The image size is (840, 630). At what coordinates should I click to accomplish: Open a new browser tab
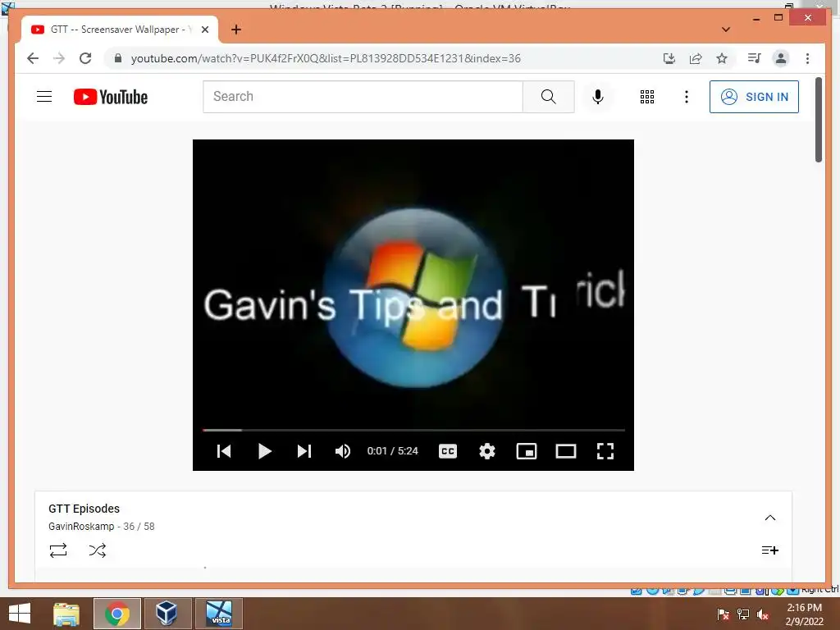[236, 30]
